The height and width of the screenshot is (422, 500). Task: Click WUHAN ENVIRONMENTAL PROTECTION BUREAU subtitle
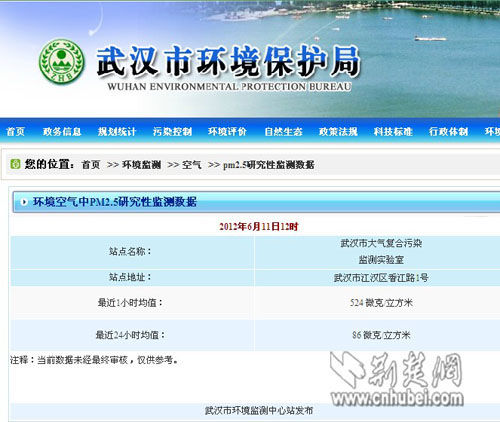click(x=230, y=87)
